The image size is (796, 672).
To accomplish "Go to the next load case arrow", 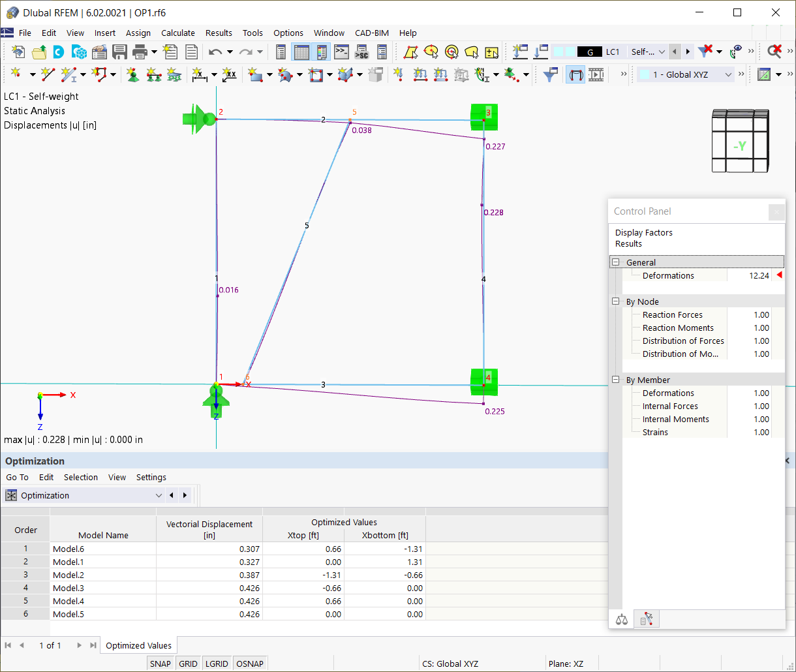I will coord(688,52).
